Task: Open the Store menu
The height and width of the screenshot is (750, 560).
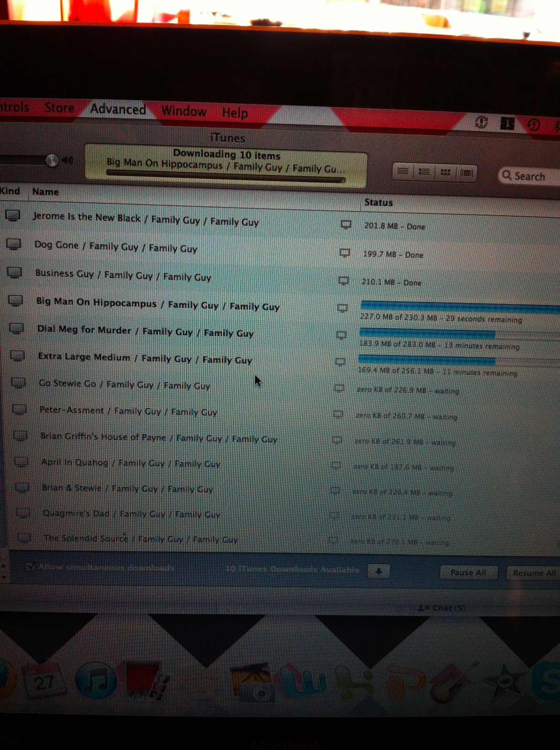Action: [x=60, y=108]
